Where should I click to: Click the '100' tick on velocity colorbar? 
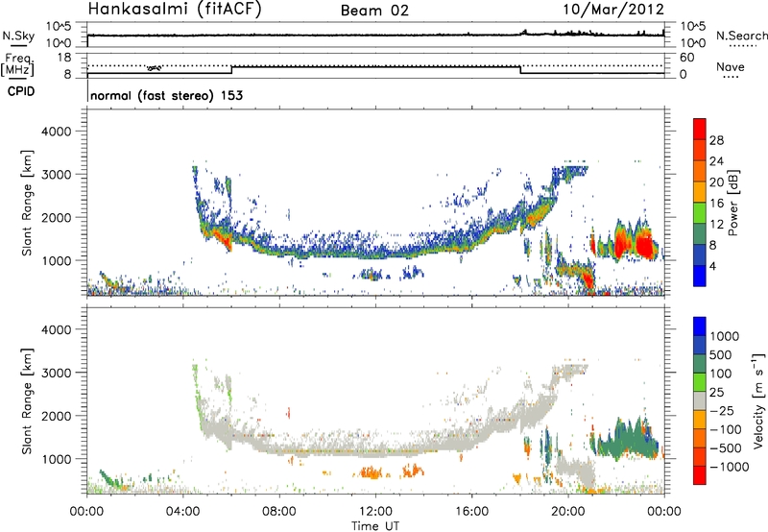click(720, 374)
